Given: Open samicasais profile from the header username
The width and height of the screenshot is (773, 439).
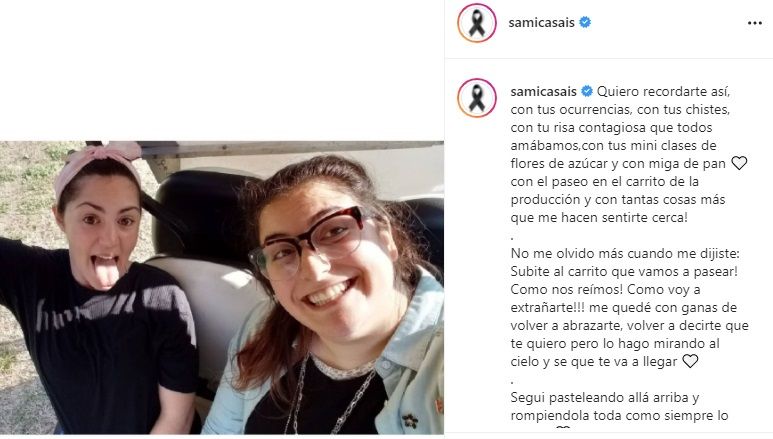Looking at the screenshot, I should pyautogui.click(x=541, y=23).
